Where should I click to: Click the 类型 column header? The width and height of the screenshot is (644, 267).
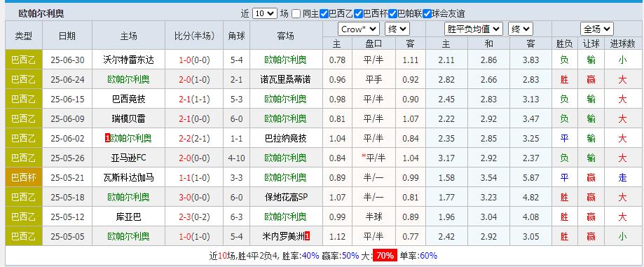24,36
